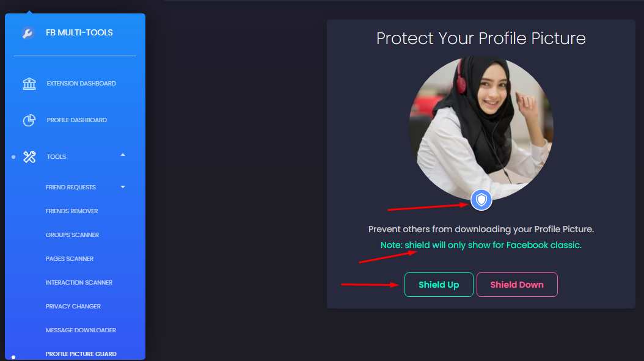Open Friends Remover tool

pyautogui.click(x=72, y=211)
